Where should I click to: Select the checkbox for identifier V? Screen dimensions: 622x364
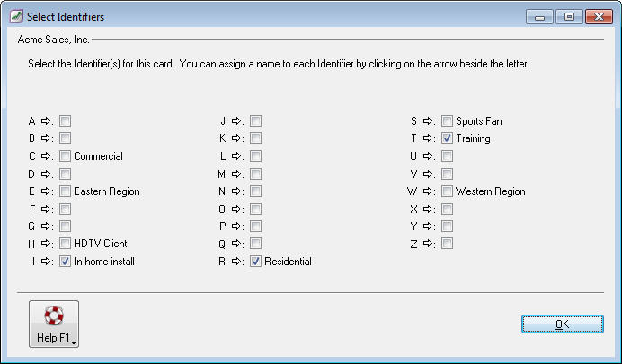point(447,173)
